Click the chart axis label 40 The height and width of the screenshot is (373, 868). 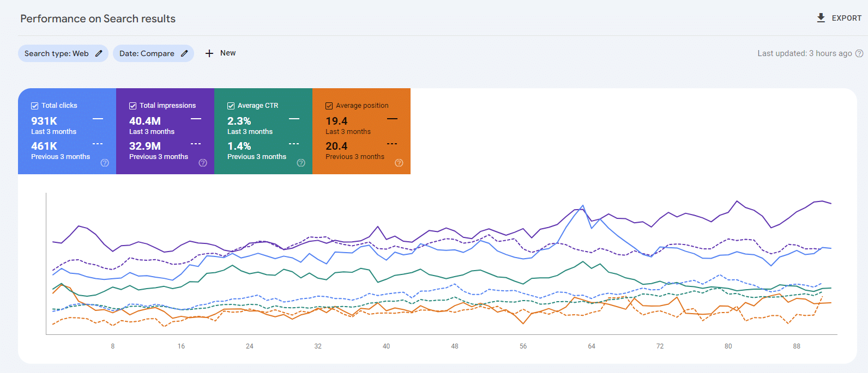pyautogui.click(x=386, y=346)
